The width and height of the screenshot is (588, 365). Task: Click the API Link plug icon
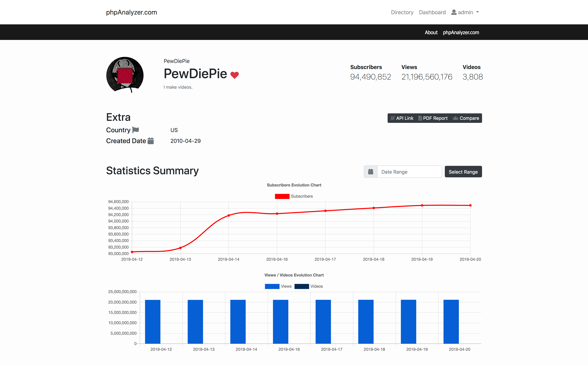pyautogui.click(x=393, y=118)
